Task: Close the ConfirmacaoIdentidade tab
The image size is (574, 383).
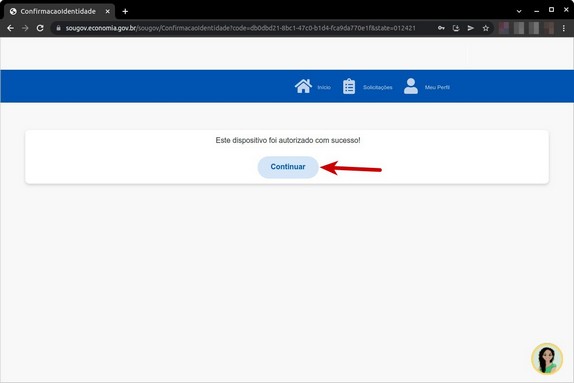Action: pos(108,11)
